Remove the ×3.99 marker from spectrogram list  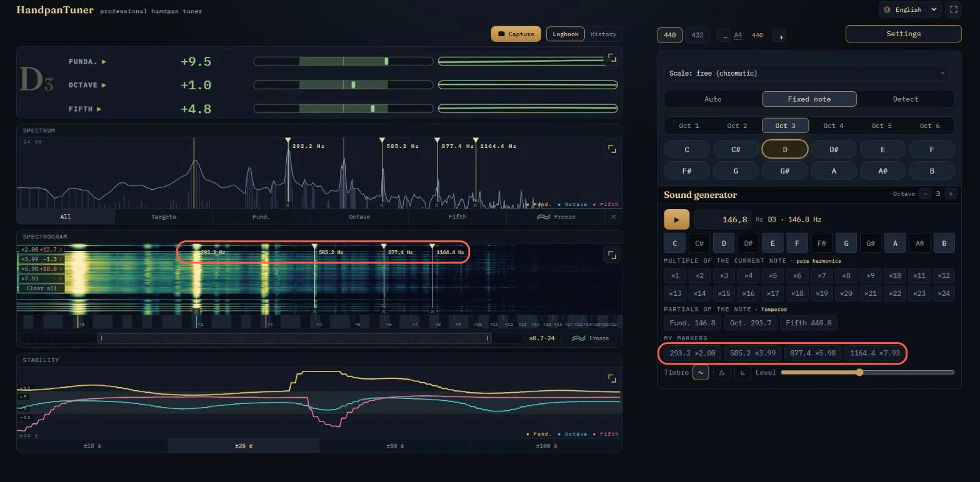[61, 259]
